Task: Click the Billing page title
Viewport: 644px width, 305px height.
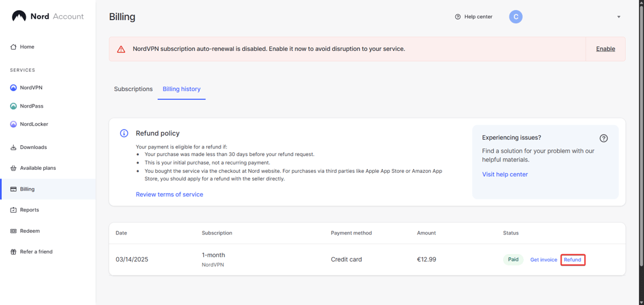Action: tap(122, 17)
